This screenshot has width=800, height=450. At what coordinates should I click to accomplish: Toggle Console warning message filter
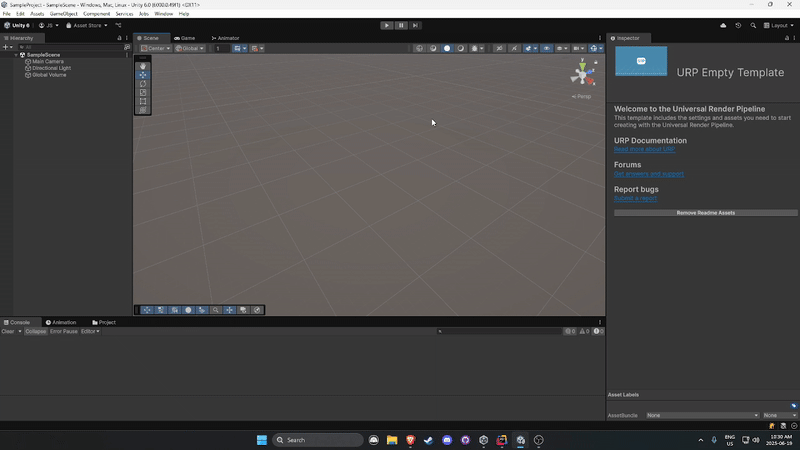point(584,332)
